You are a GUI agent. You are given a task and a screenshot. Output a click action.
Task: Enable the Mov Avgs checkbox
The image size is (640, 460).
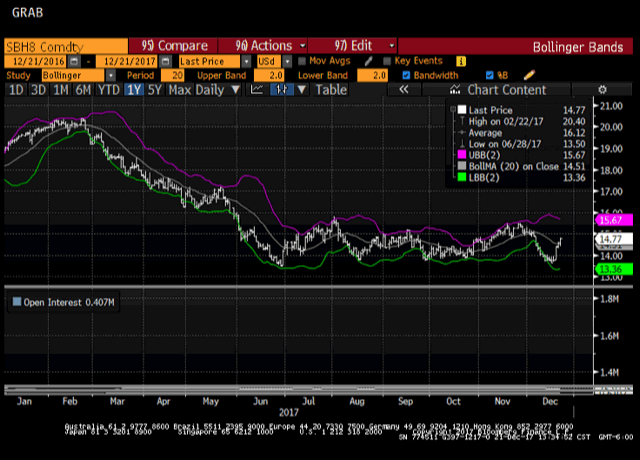point(302,61)
